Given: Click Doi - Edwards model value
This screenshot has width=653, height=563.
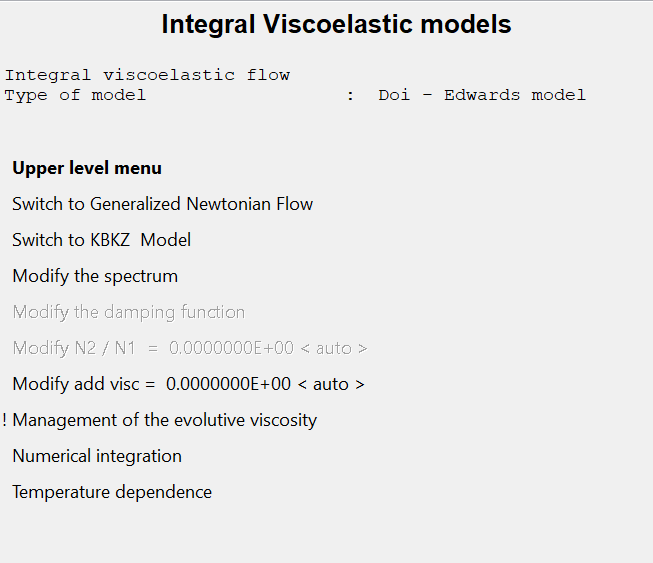Looking at the screenshot, I should coord(482,95).
